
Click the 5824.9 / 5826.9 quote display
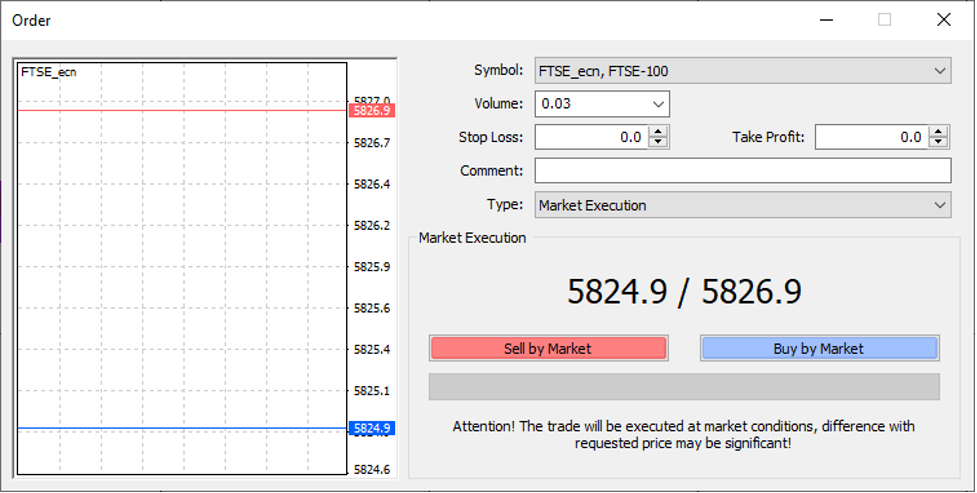click(x=684, y=291)
